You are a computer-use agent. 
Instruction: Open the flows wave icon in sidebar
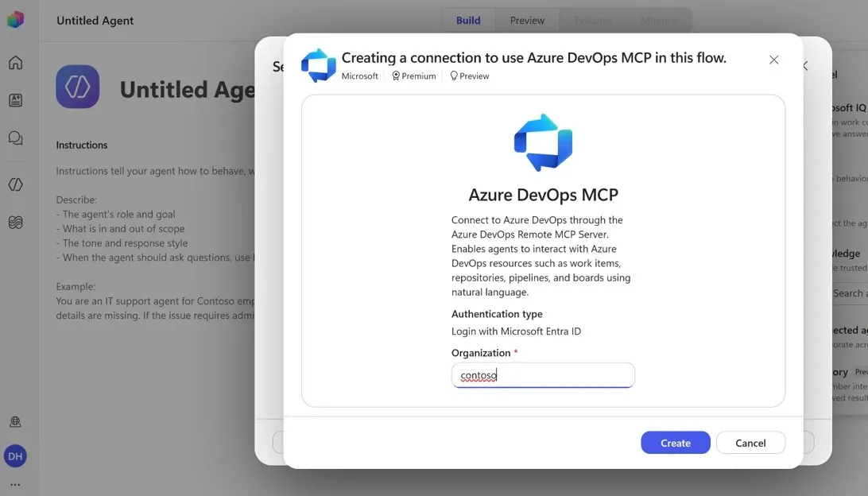click(16, 222)
